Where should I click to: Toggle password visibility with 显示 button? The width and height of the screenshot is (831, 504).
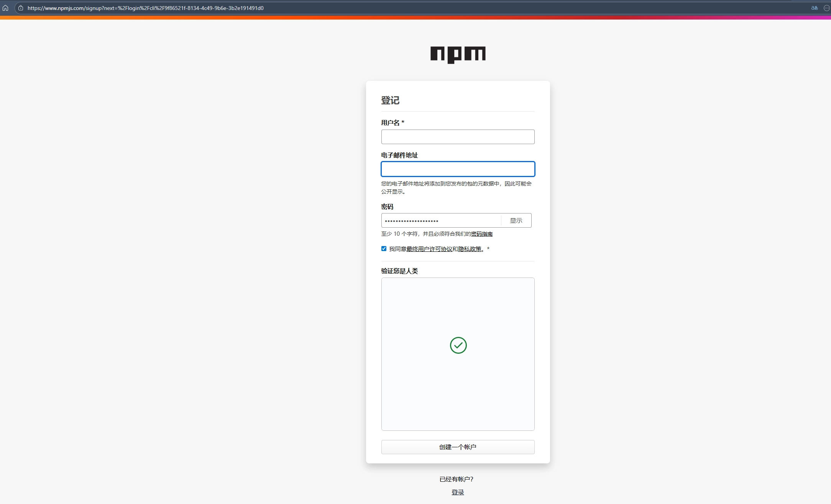516,220
